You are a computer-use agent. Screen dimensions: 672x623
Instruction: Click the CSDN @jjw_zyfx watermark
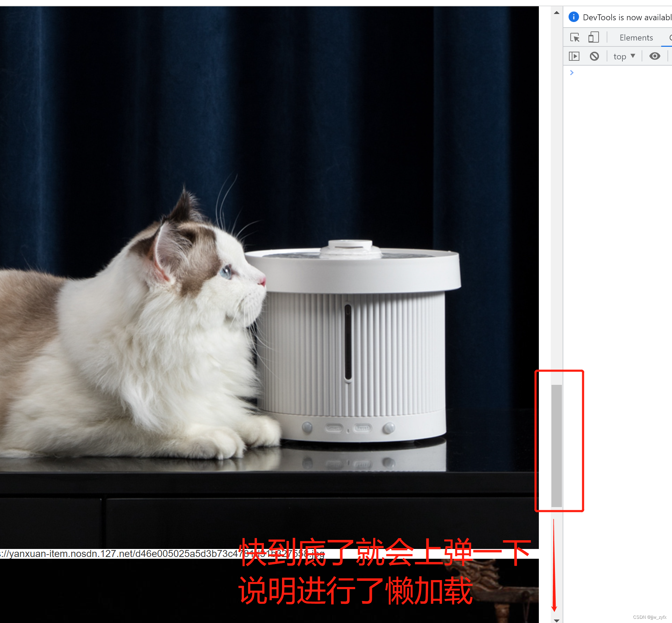pos(649,617)
